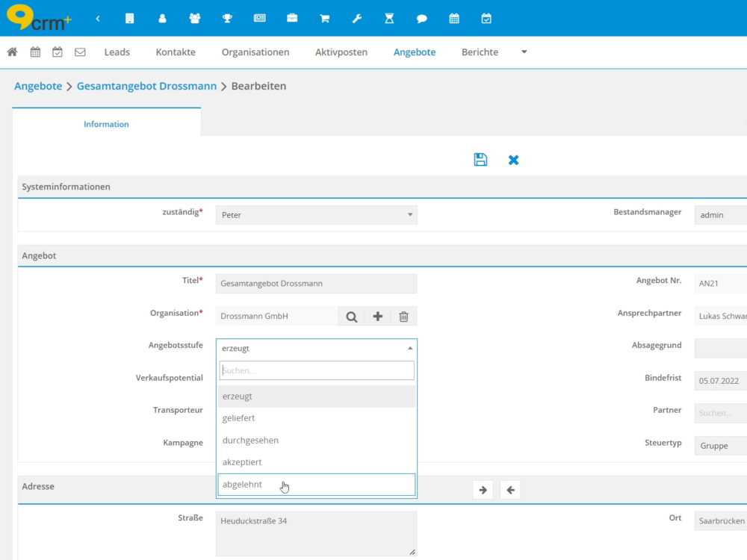This screenshot has height=560, width=747.
Task: Click the right arrow address copy button
Action: pyautogui.click(x=483, y=490)
